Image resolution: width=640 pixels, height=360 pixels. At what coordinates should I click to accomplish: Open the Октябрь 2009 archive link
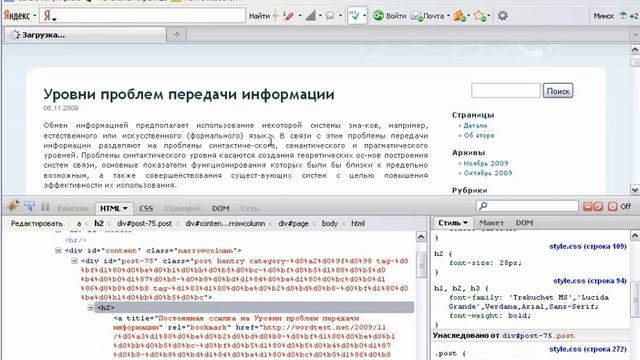click(x=488, y=173)
